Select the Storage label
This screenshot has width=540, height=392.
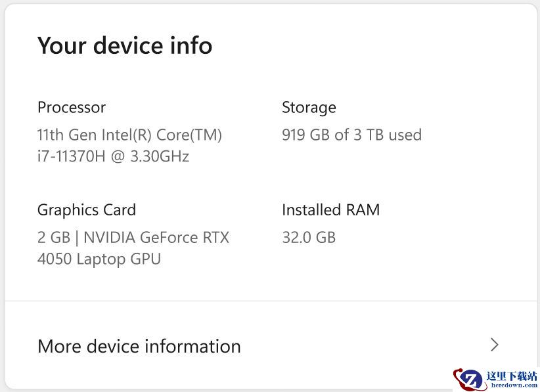click(x=309, y=107)
